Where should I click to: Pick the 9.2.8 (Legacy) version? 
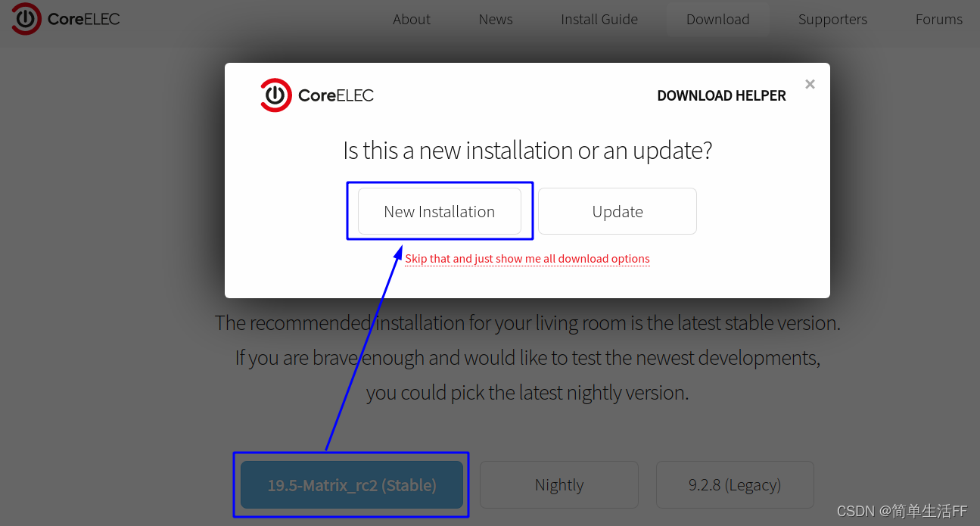(x=735, y=485)
